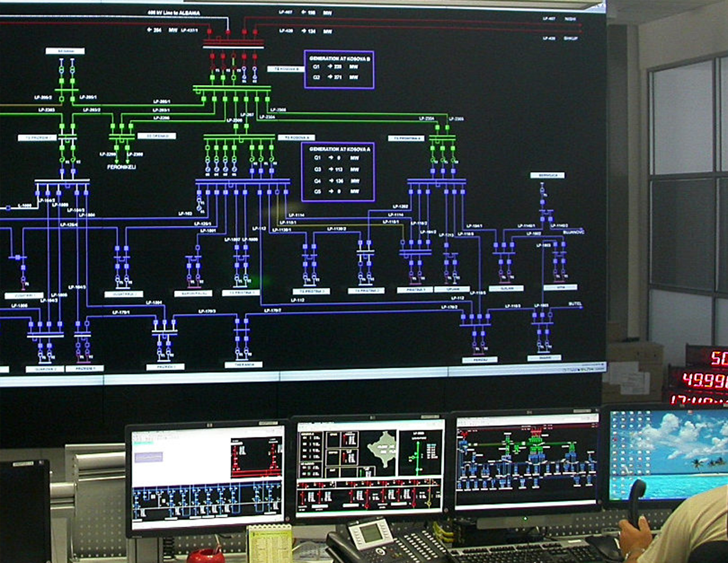Select open-circle breaker on line LP-295/2

[61, 99]
